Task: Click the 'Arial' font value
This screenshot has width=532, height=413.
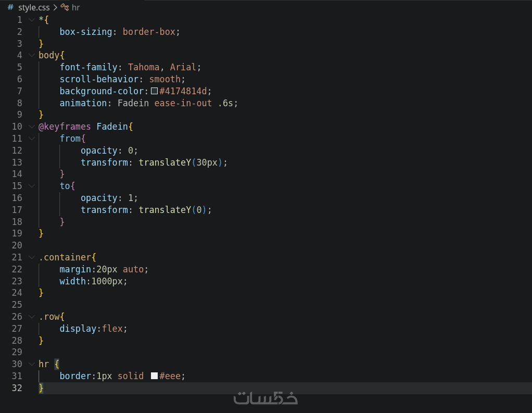Action: click(183, 67)
